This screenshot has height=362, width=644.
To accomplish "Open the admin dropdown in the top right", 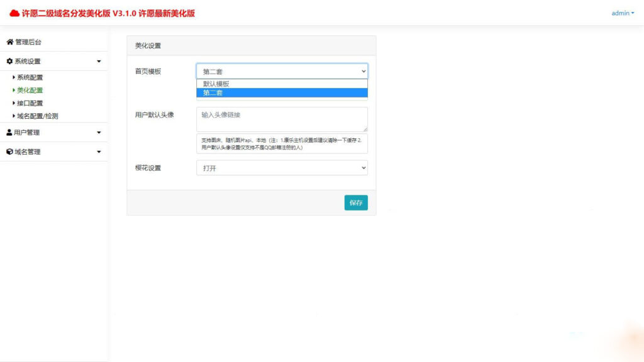I will coord(621,12).
